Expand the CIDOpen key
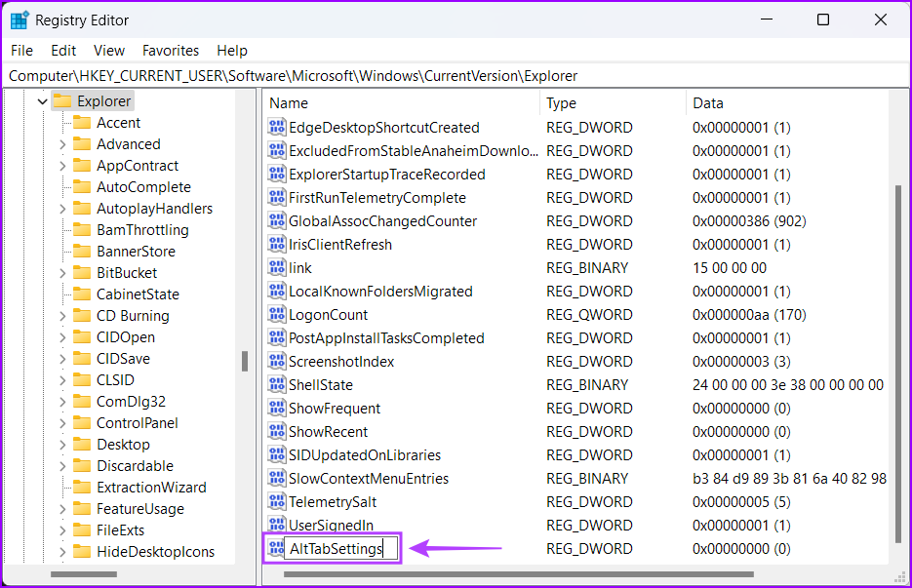Image resolution: width=912 pixels, height=588 pixels. pyautogui.click(x=62, y=337)
